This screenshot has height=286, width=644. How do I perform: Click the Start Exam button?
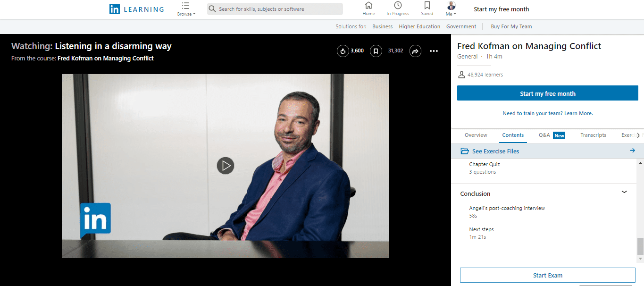tap(548, 275)
